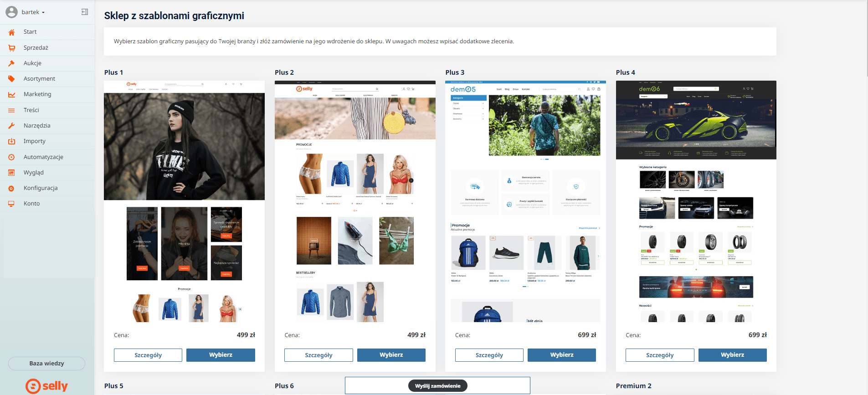868x395 pixels.
Task: Click the Asortyment tag icon
Action: 12,79
